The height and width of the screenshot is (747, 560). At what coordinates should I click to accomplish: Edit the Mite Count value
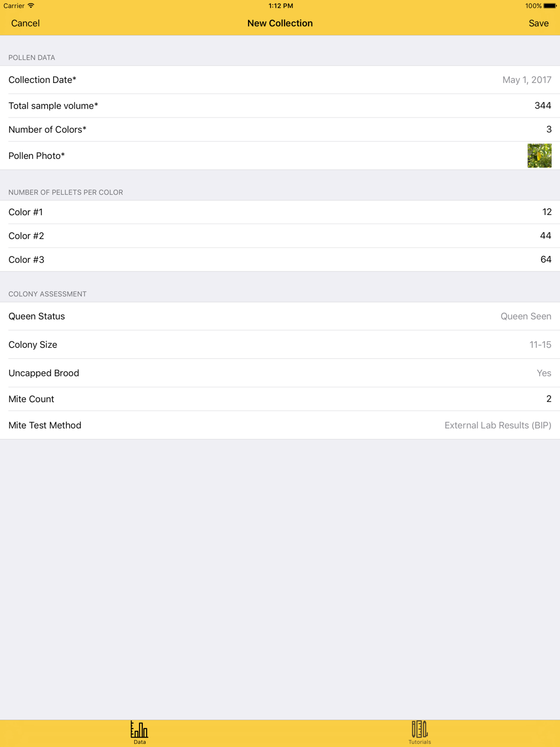[x=548, y=399]
